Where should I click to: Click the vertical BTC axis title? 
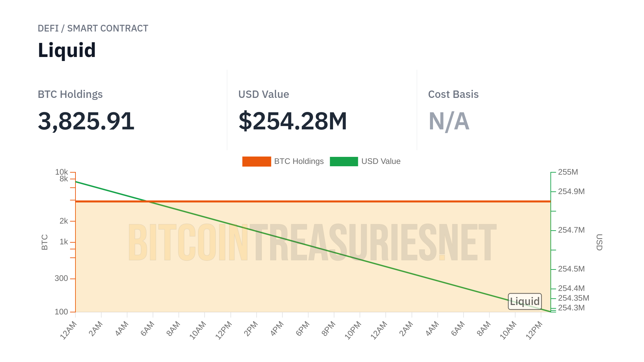coord(45,242)
